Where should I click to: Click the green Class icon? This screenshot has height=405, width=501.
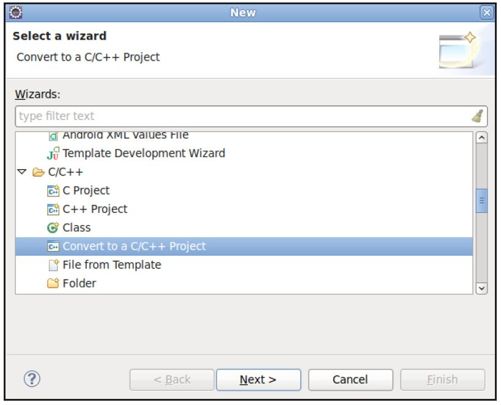pyautogui.click(x=53, y=228)
